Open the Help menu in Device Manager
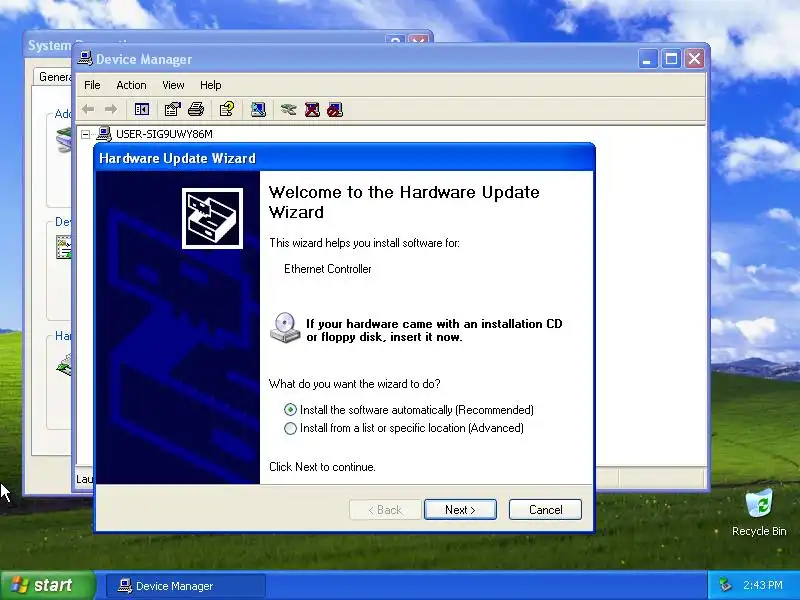The image size is (800, 600). coord(210,85)
